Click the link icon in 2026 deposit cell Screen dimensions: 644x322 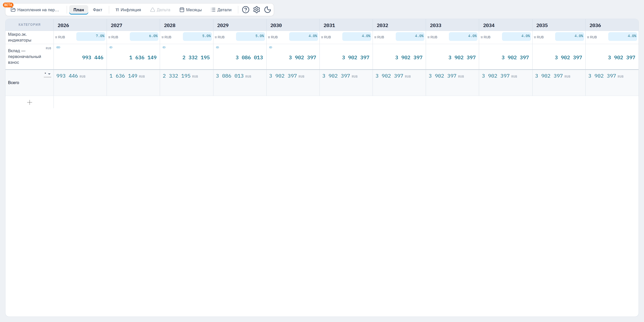[x=58, y=47]
